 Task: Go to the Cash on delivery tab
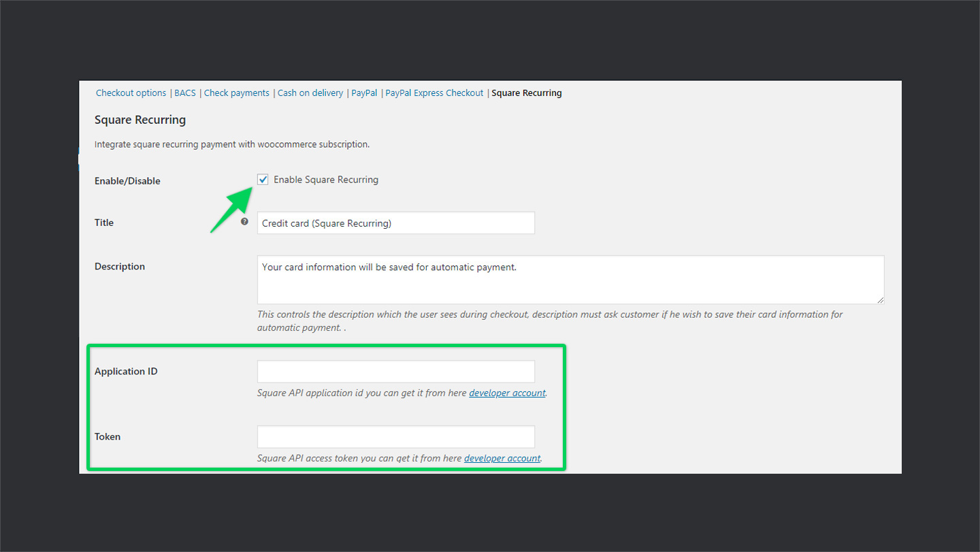pyautogui.click(x=310, y=93)
